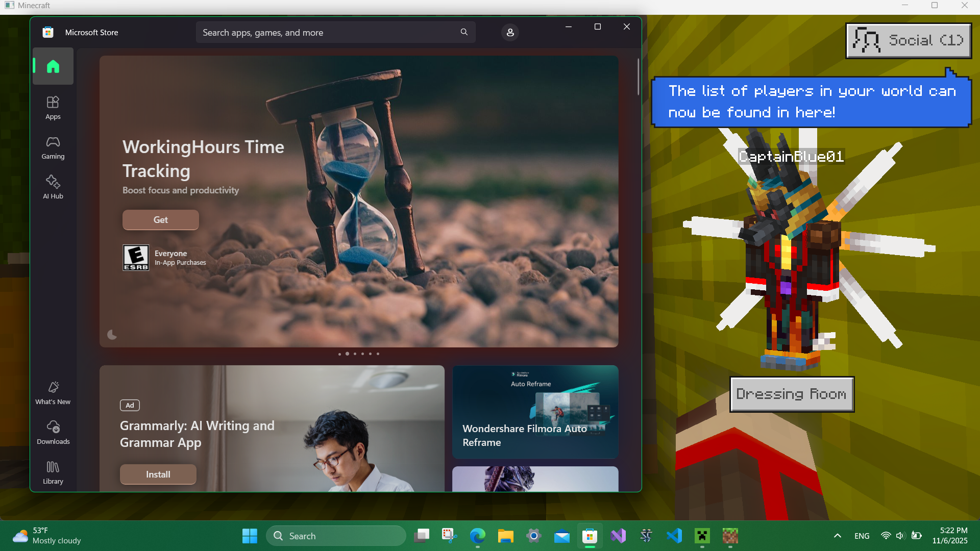Close the Microsoft Store window
Image resolution: width=980 pixels, height=551 pixels.
pos(627,27)
